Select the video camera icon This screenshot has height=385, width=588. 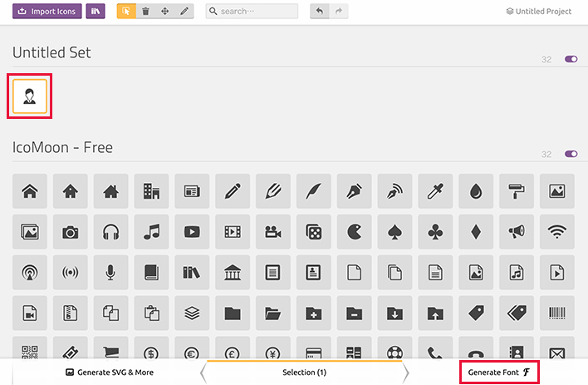point(273,232)
